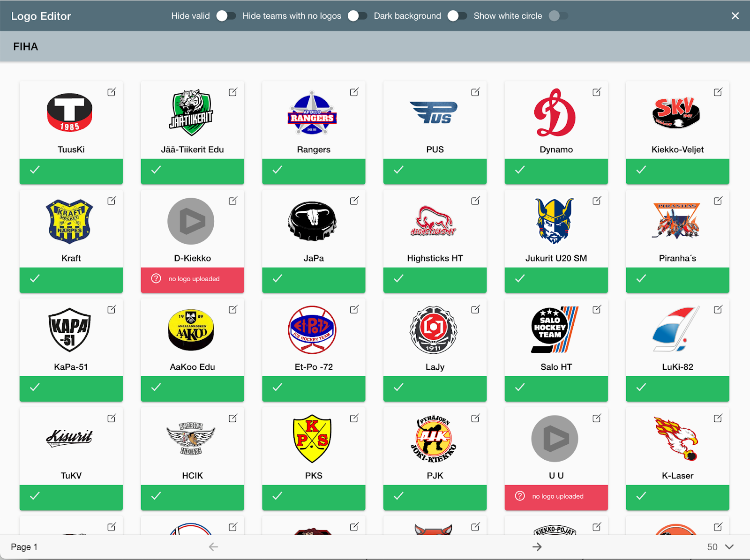This screenshot has width=750, height=560.
Task: Click the edit icon for PJK
Action: (x=475, y=418)
